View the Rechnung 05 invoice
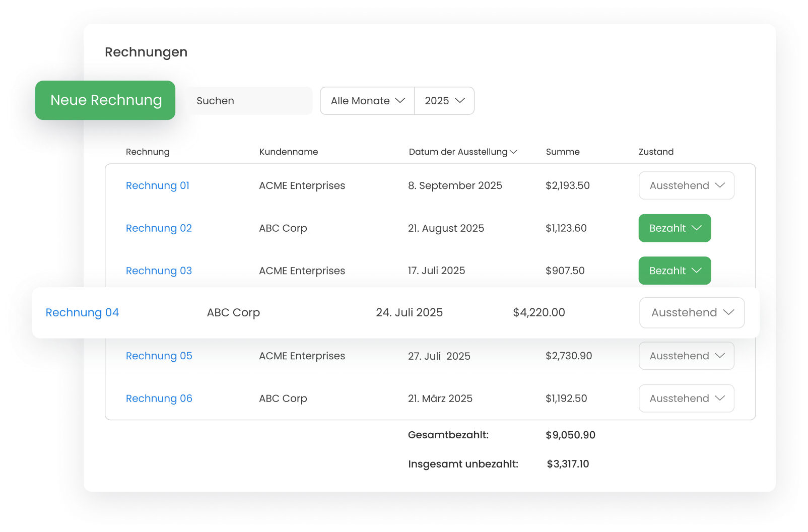The width and height of the screenshot is (808, 532). click(159, 356)
